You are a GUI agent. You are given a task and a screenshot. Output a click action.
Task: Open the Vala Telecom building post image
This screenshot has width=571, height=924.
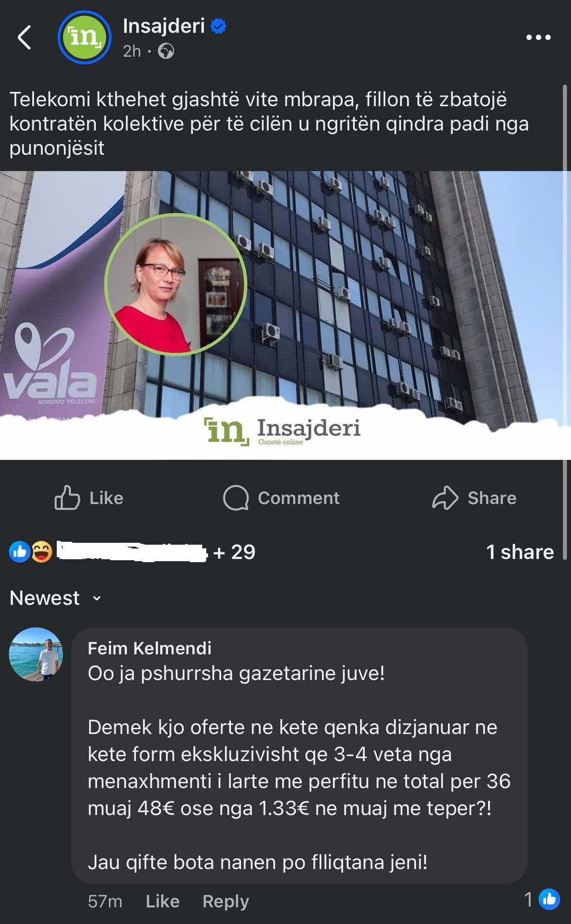[x=285, y=315]
